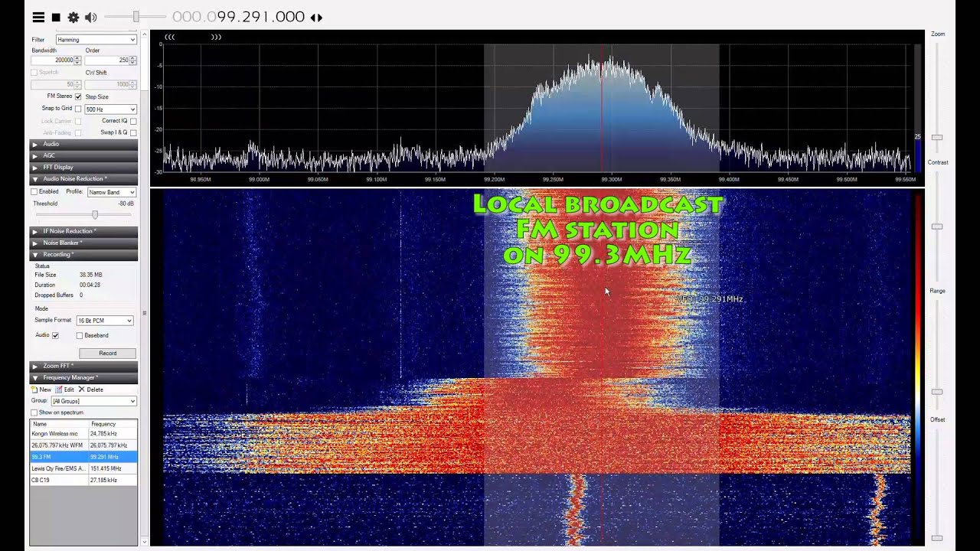The width and height of the screenshot is (980, 551).
Task: Click the Name column header
Action: tap(59, 424)
